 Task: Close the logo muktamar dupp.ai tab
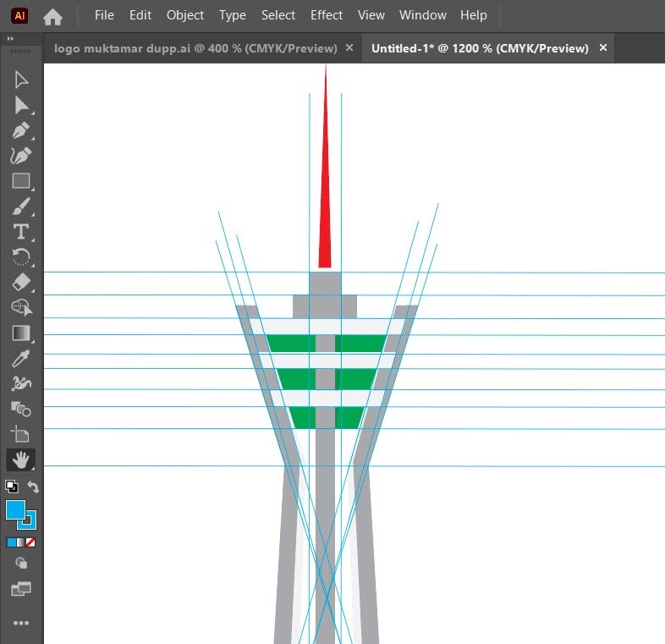pyautogui.click(x=349, y=47)
